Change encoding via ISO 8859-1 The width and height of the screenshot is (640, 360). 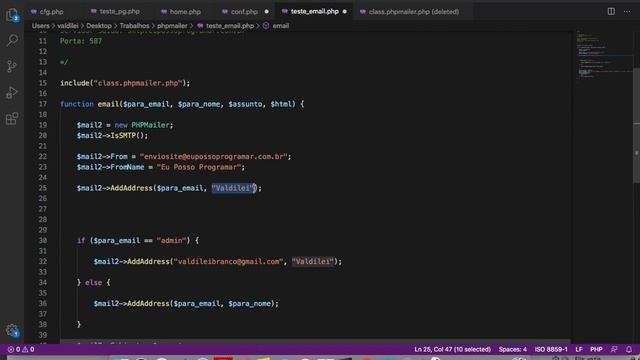(551, 349)
